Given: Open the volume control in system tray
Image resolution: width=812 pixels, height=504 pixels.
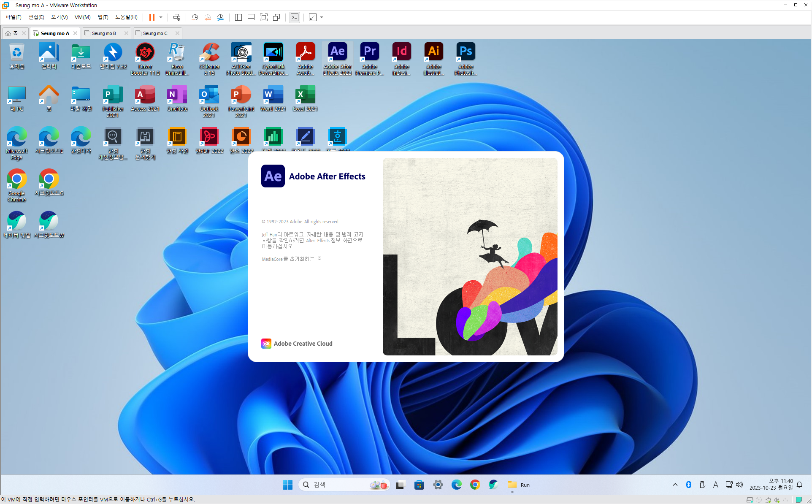Looking at the screenshot, I should click(x=739, y=485).
